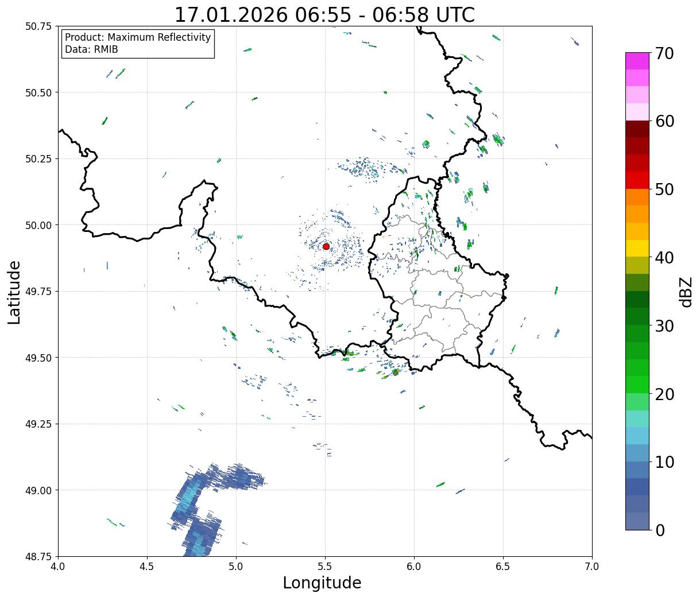Click the longitude tick label '6.0'
700x597 pixels.
tap(414, 567)
